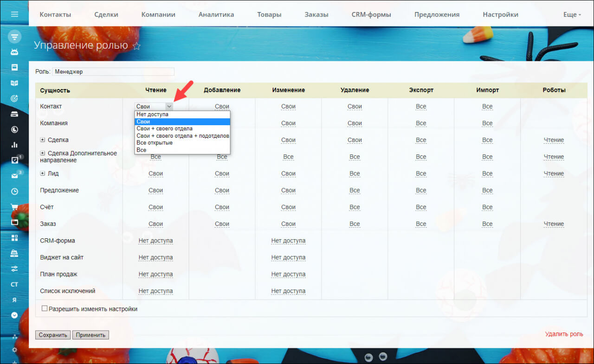Screen dimensions: 594x364
Task: Click the Применить button
Action: 90,335
